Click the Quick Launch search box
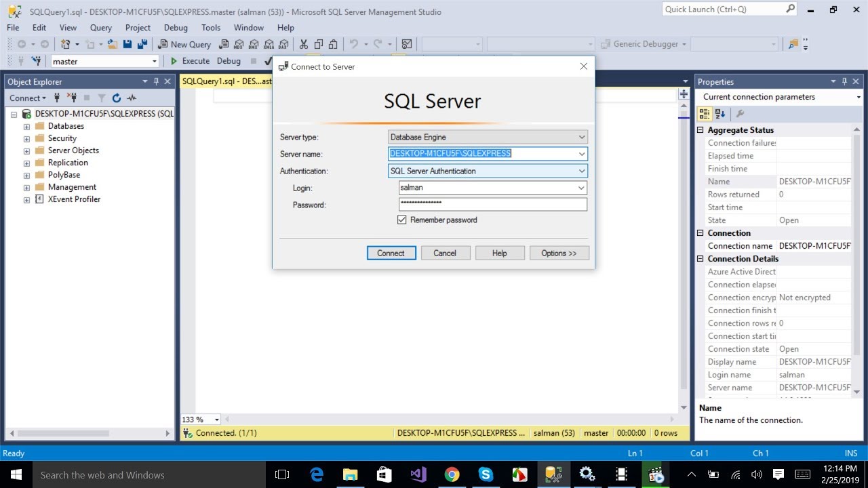868x488 pixels. coord(729,9)
